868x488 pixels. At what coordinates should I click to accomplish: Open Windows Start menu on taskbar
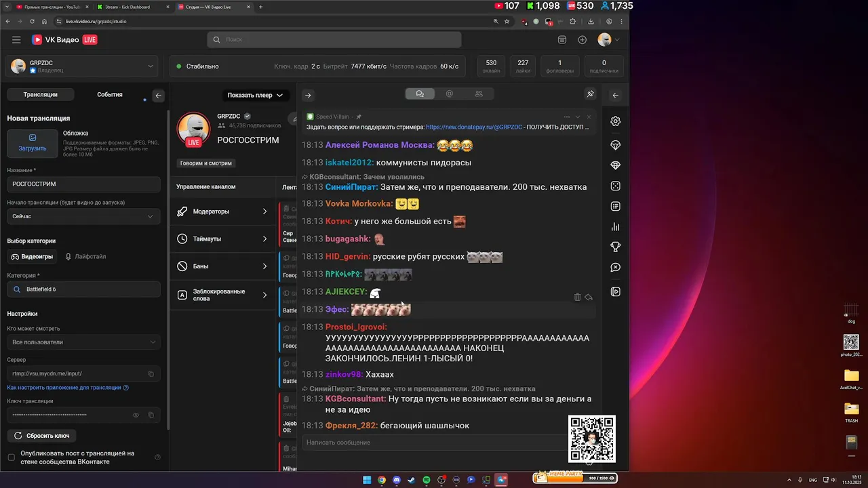367,480
